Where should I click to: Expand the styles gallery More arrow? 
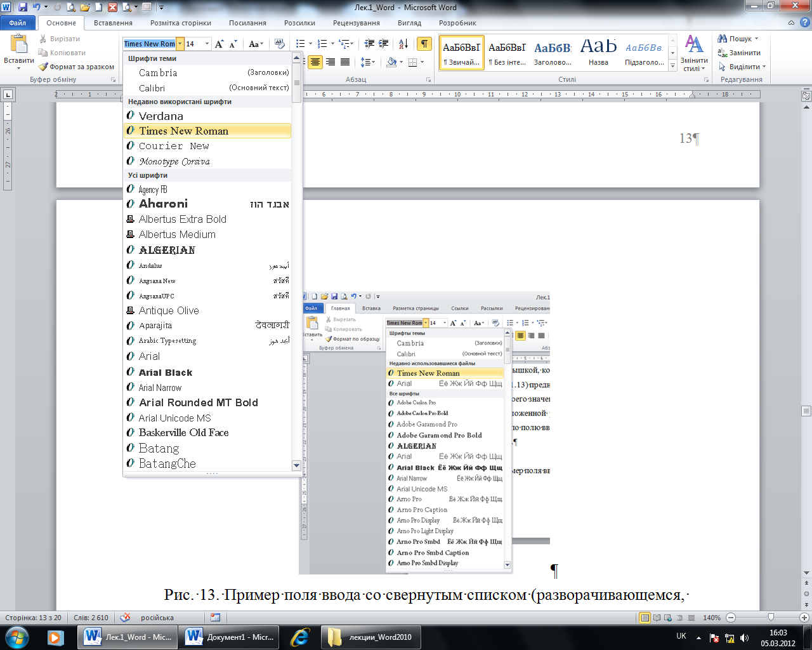click(x=673, y=65)
